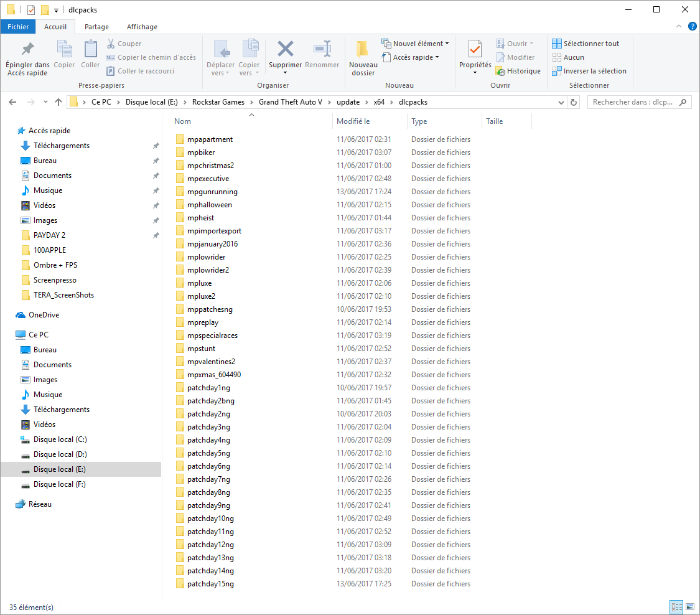This screenshot has height=615, width=700.
Task: Go up one folder level arrow
Action: pyautogui.click(x=58, y=102)
